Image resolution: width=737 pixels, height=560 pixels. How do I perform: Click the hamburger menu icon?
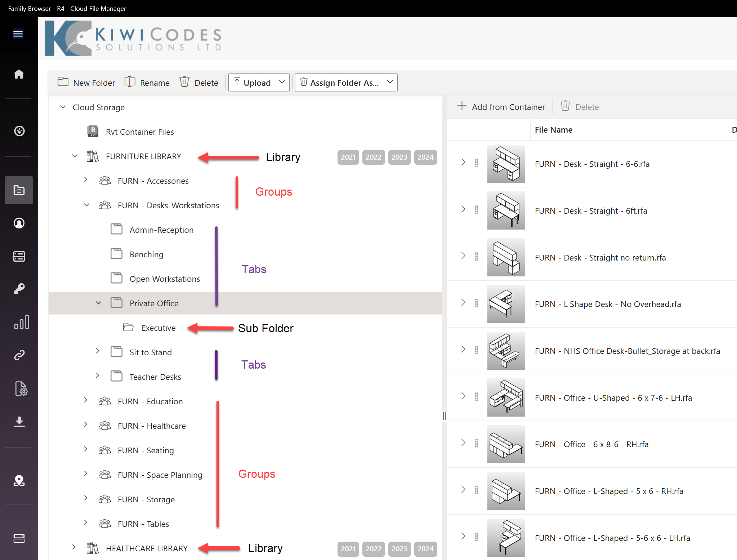(x=18, y=34)
